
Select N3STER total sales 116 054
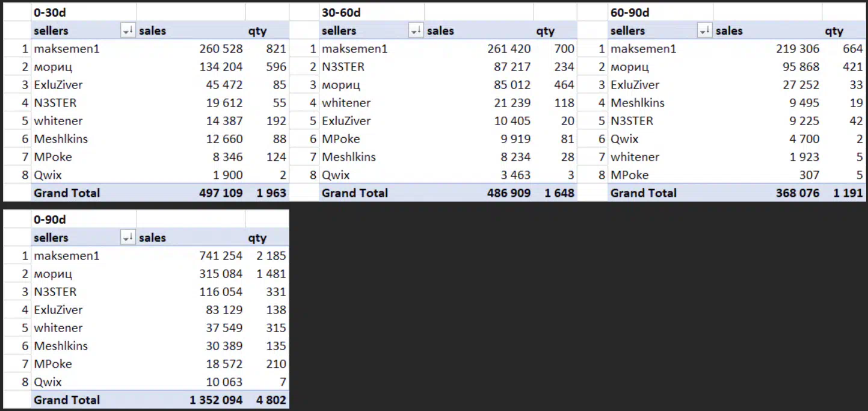click(x=221, y=292)
